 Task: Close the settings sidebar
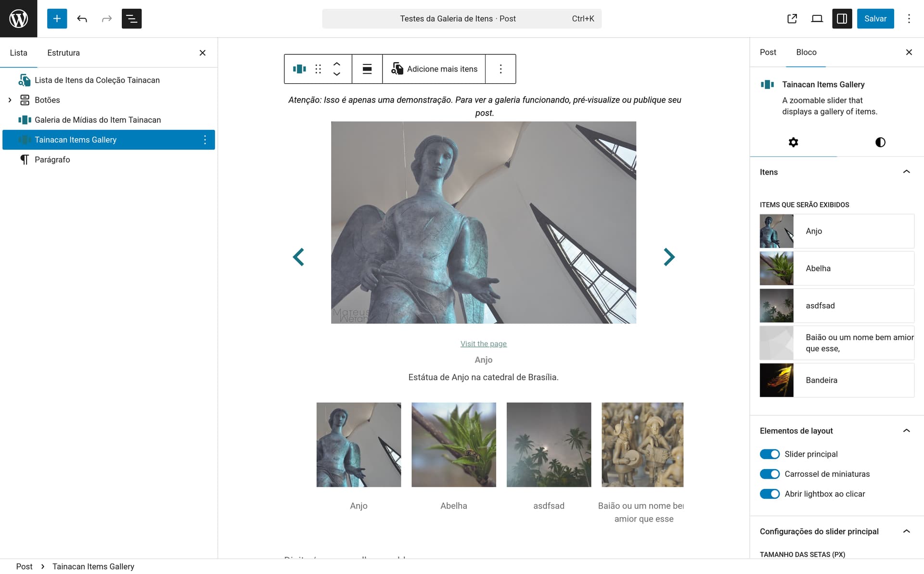(x=909, y=52)
